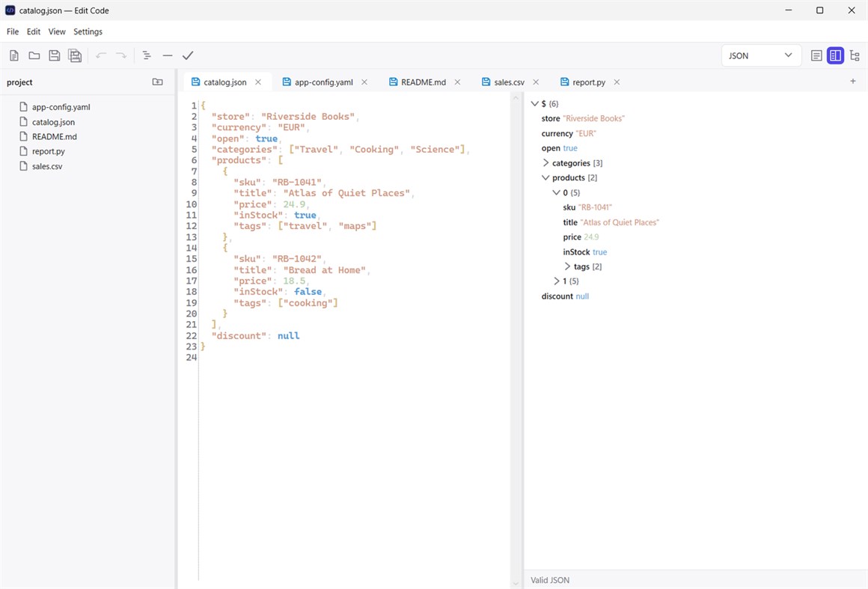The image size is (868, 589).
Task: Expand the categories [3] node
Action: tap(545, 162)
